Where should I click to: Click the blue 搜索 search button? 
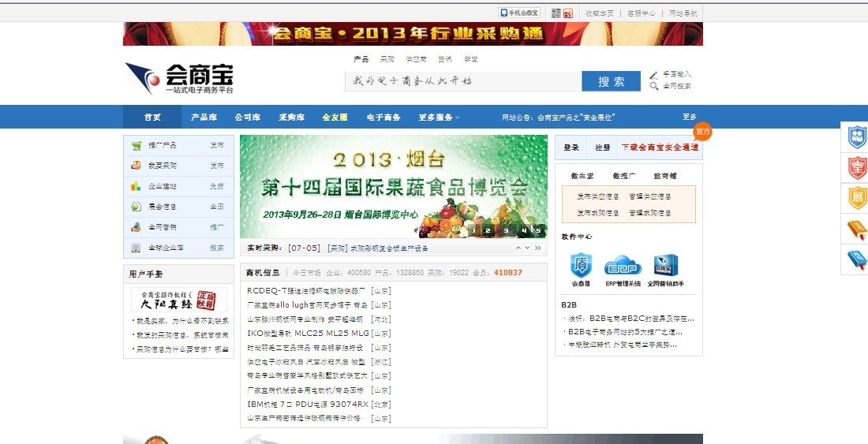click(611, 81)
